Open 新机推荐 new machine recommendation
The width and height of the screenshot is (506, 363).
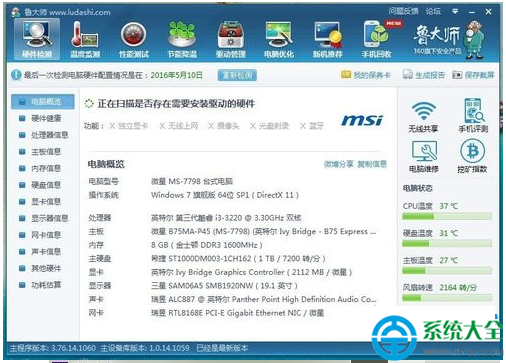[328, 39]
